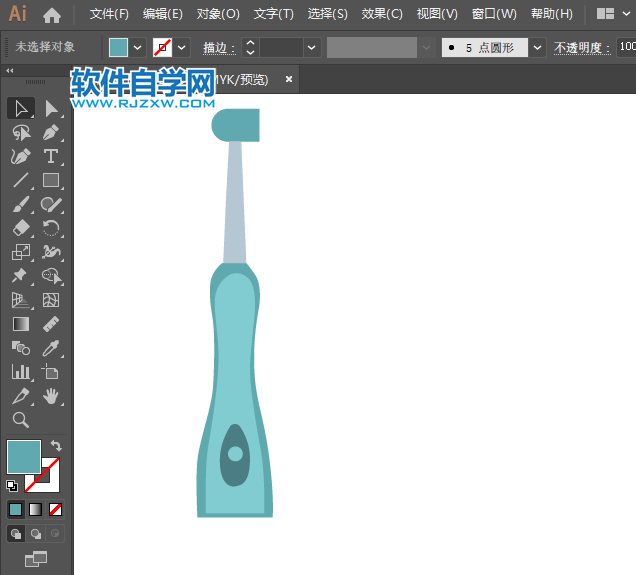Click the Home icon
This screenshot has height=575, width=636.
point(52,15)
